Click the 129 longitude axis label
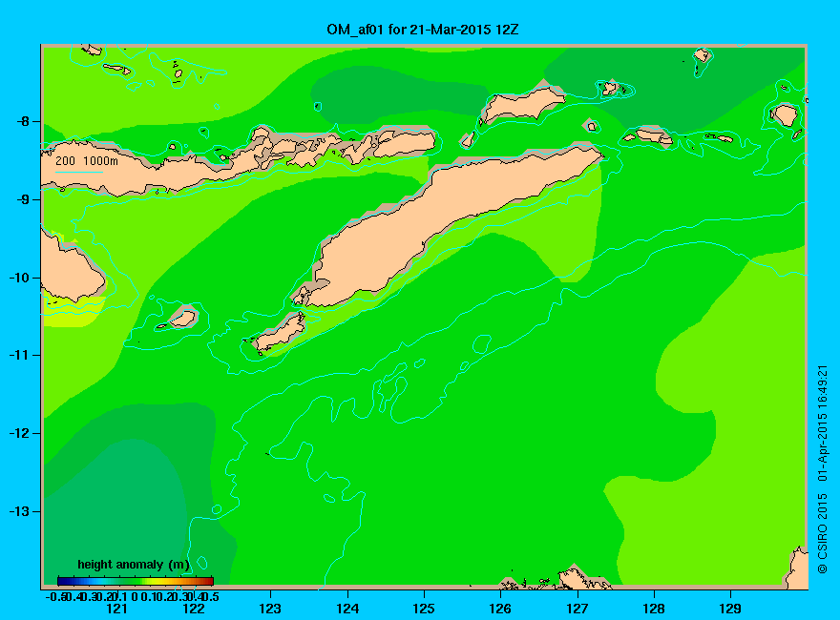 730,609
